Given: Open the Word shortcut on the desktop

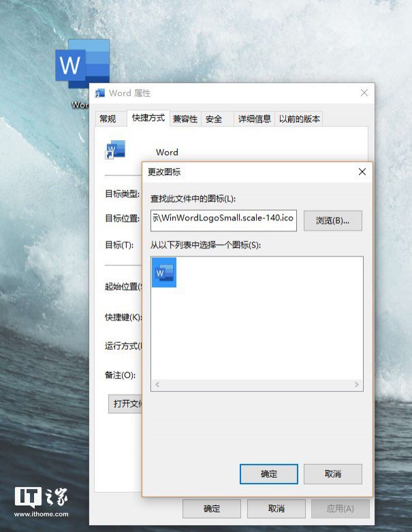Looking at the screenshot, I should (x=82, y=63).
